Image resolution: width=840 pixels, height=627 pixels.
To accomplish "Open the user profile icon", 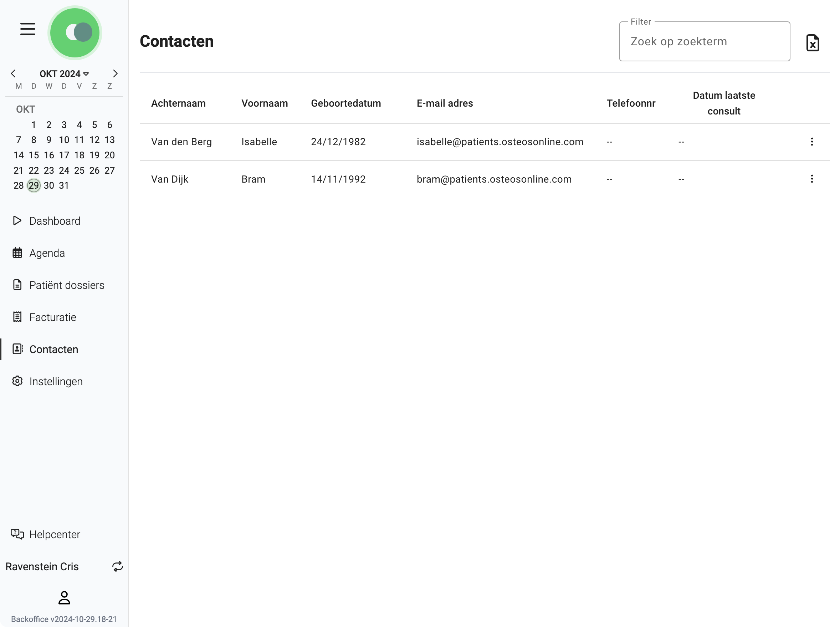I will 64,597.
